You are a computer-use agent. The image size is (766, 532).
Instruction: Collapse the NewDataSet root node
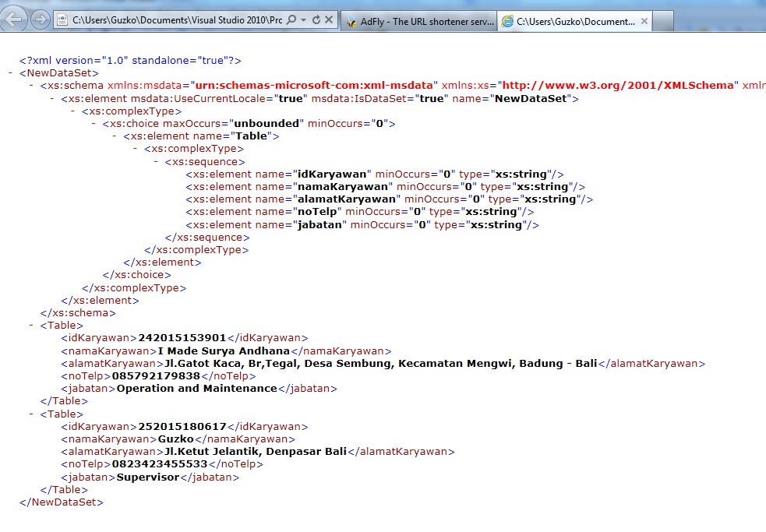(10, 72)
